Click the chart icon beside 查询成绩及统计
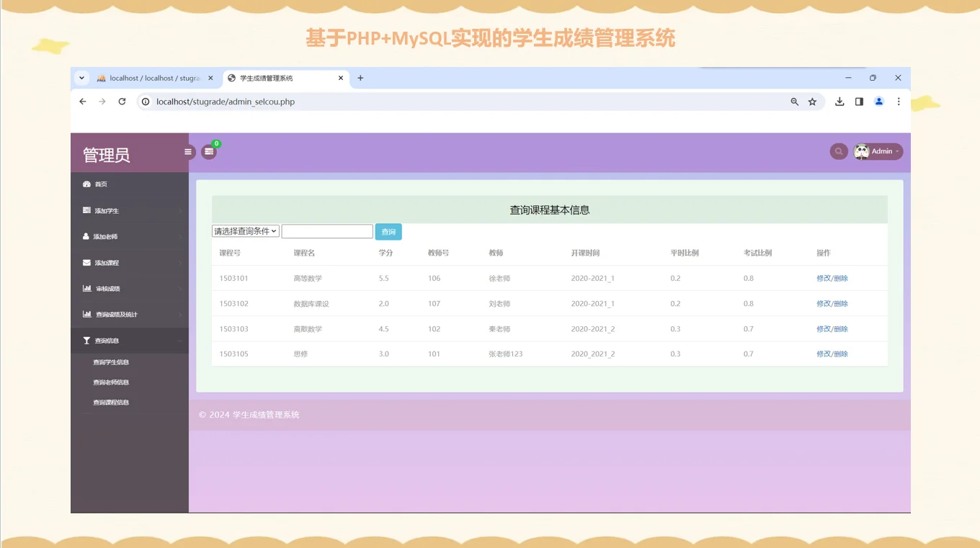The image size is (980, 548). click(x=87, y=314)
